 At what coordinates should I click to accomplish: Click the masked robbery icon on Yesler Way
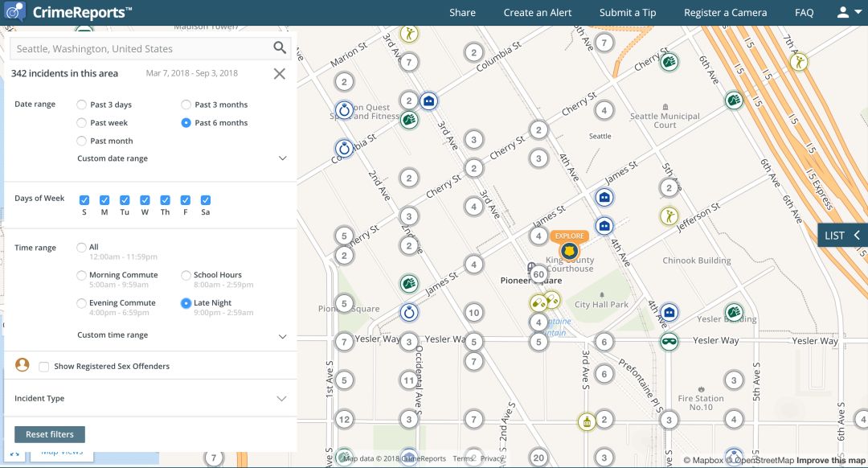pyautogui.click(x=669, y=341)
